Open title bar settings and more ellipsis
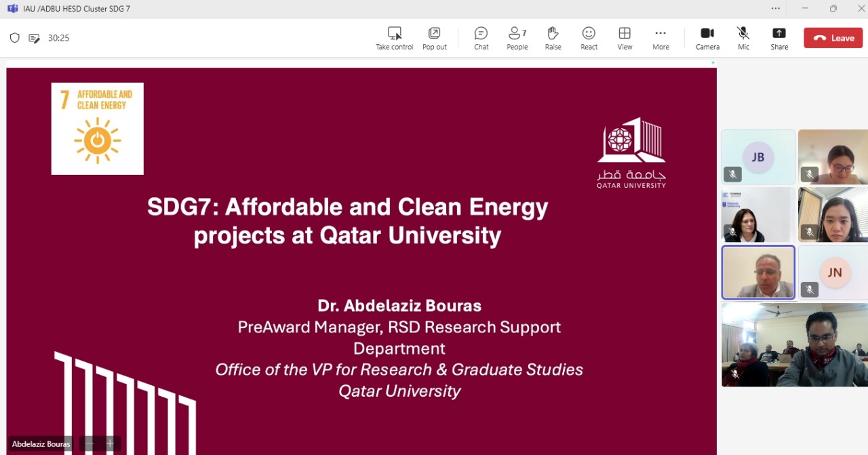 (x=776, y=8)
